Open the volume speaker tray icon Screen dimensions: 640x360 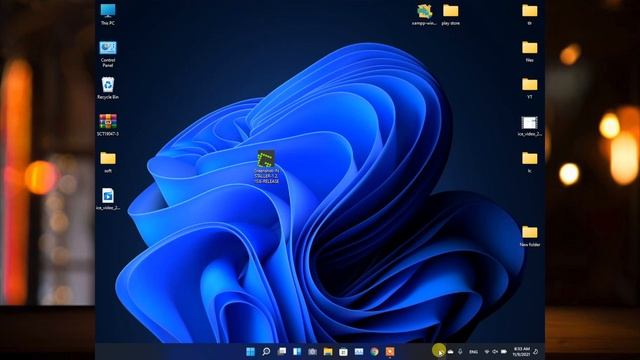point(495,351)
